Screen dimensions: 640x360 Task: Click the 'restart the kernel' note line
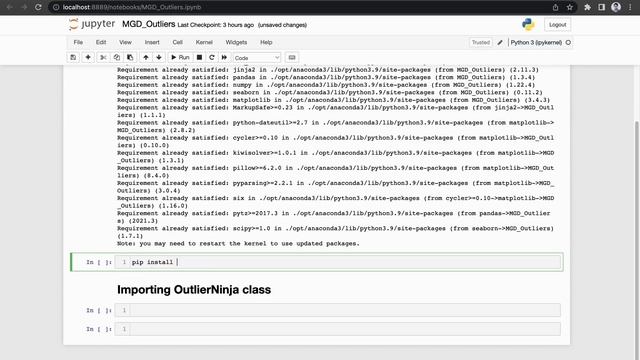238,244
